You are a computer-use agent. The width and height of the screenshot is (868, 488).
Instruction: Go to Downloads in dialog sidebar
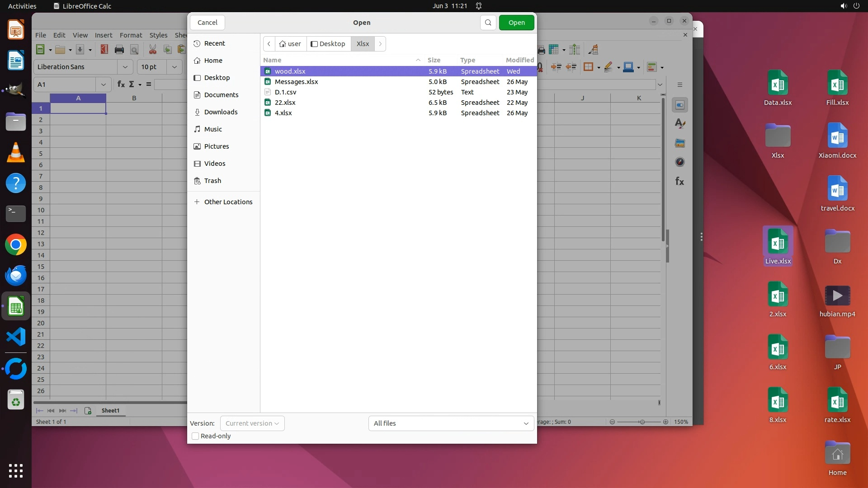pyautogui.click(x=221, y=112)
